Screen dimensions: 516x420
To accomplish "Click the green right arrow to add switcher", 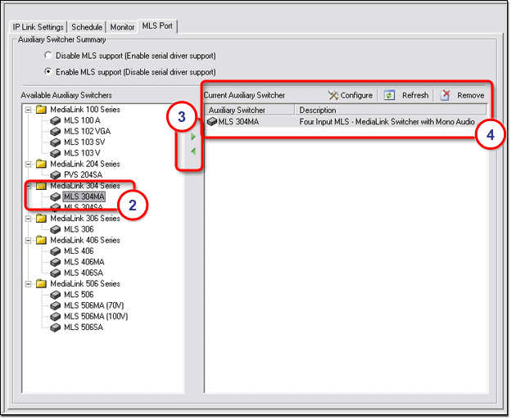I will point(193,138).
